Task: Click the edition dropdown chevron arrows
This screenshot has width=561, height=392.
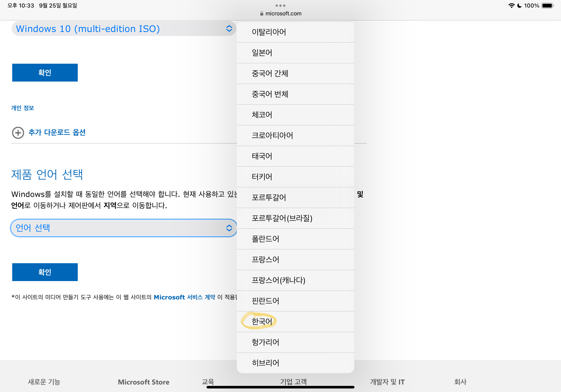Action: click(229, 29)
